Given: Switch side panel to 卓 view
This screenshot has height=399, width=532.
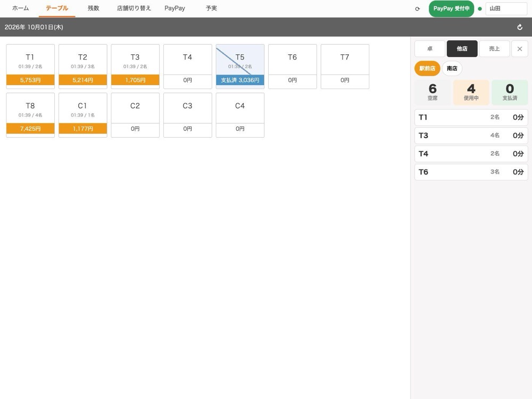Looking at the screenshot, I should (429, 49).
